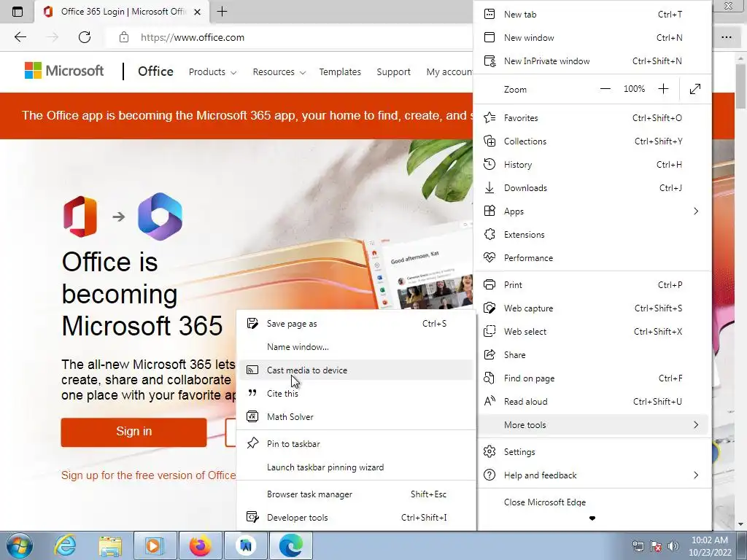Viewport: 747px width, 560px height.
Task: Click the orange Sign in button
Action: click(x=134, y=432)
